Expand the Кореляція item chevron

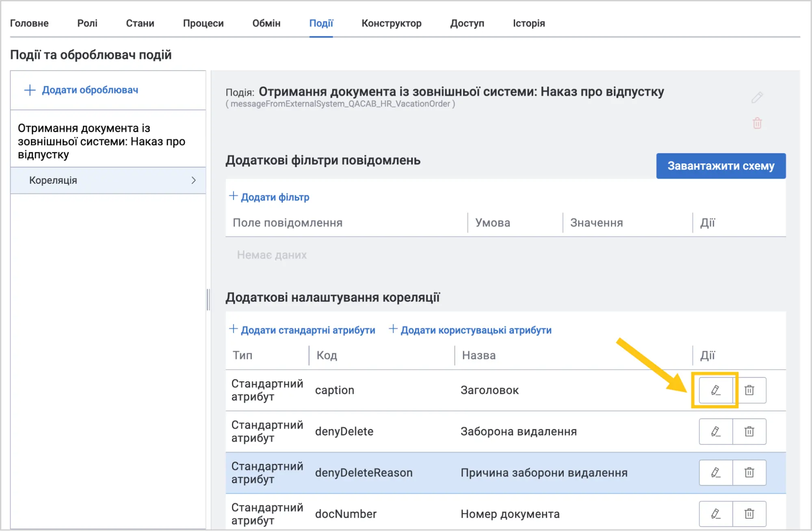pos(194,180)
